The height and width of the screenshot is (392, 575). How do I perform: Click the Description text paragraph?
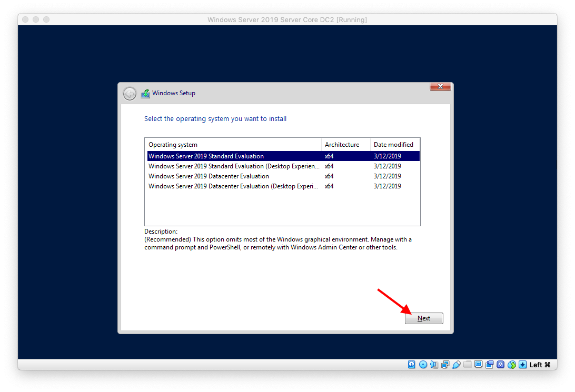278,243
